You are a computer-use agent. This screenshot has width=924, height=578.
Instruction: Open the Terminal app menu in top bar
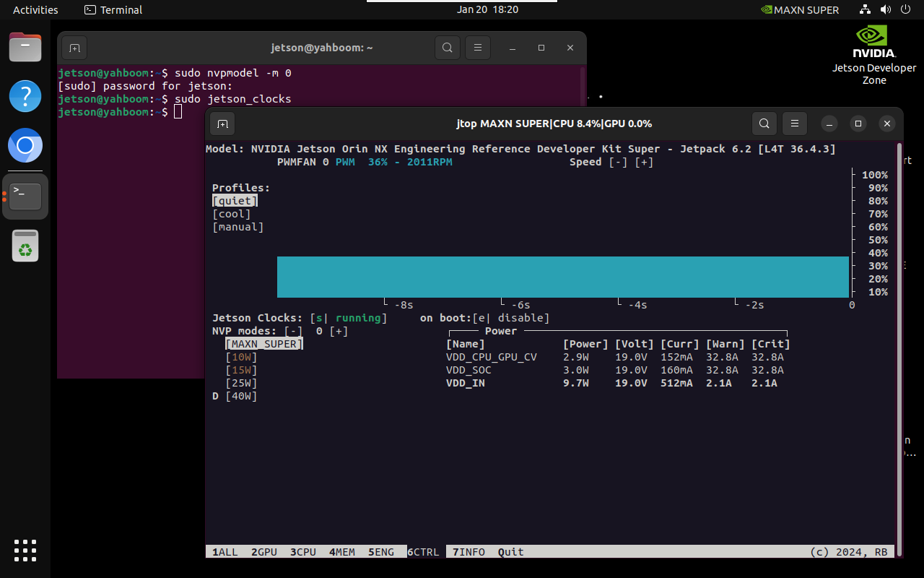pyautogui.click(x=113, y=9)
